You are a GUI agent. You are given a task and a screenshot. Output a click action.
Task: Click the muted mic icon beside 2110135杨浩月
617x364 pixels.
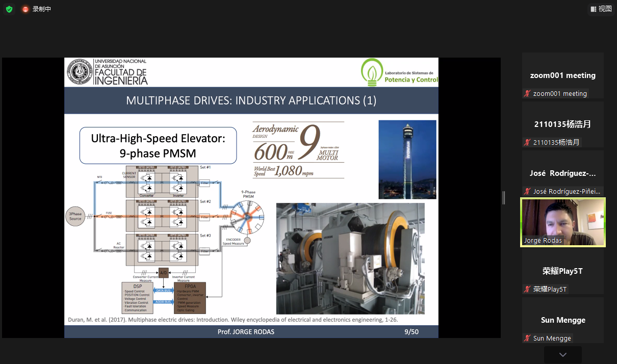pos(528,142)
